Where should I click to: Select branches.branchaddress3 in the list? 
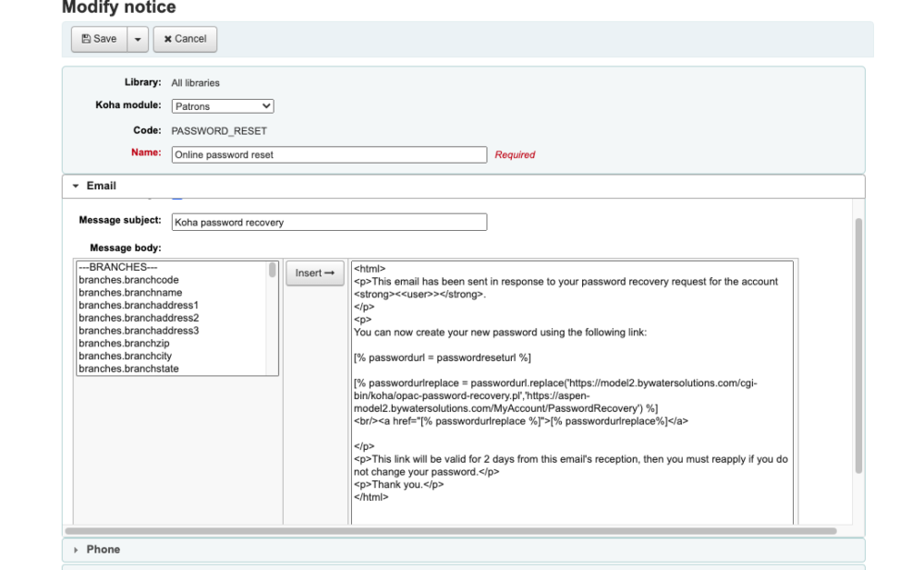click(139, 331)
